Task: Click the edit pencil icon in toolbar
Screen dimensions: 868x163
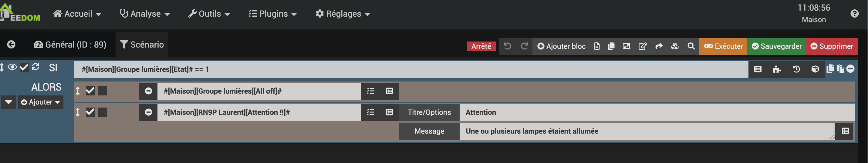Action: (x=643, y=46)
